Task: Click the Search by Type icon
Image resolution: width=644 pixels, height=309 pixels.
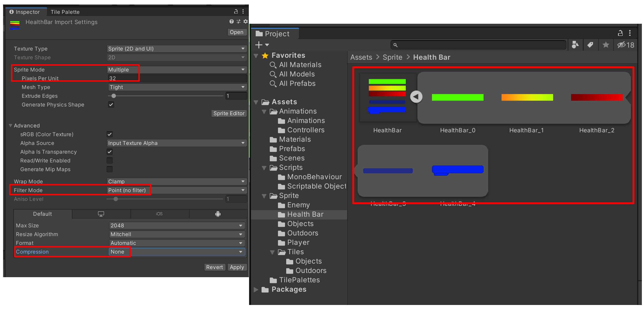Action: coord(575,45)
